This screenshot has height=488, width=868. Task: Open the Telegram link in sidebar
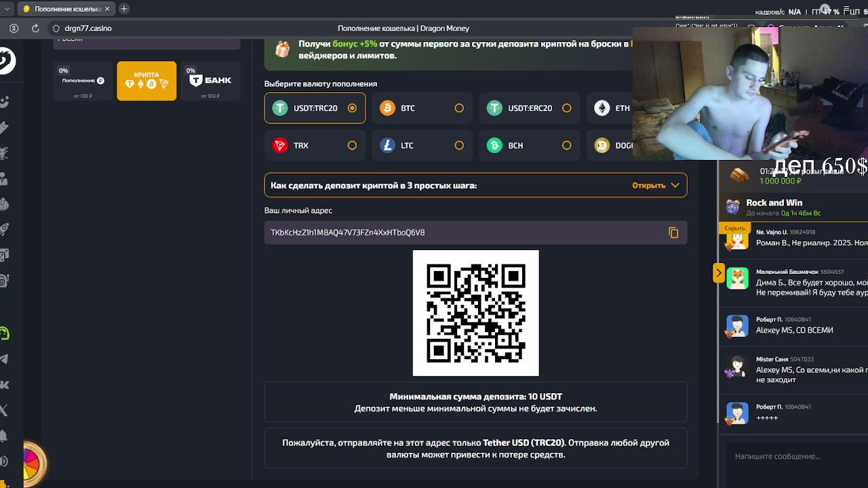coord(4,359)
